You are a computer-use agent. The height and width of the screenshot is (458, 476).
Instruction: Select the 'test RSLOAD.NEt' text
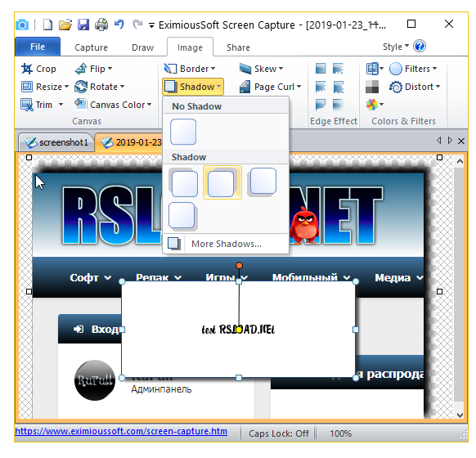[238, 330]
